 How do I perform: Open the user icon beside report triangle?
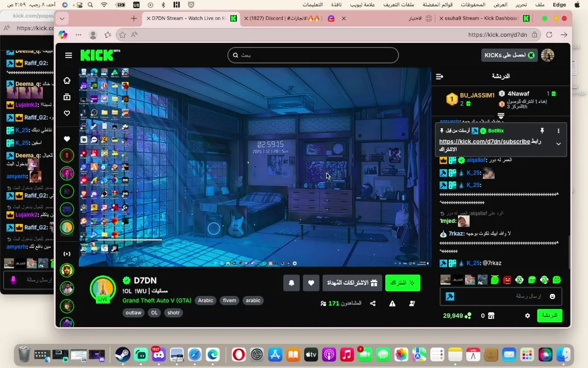[x=412, y=304]
